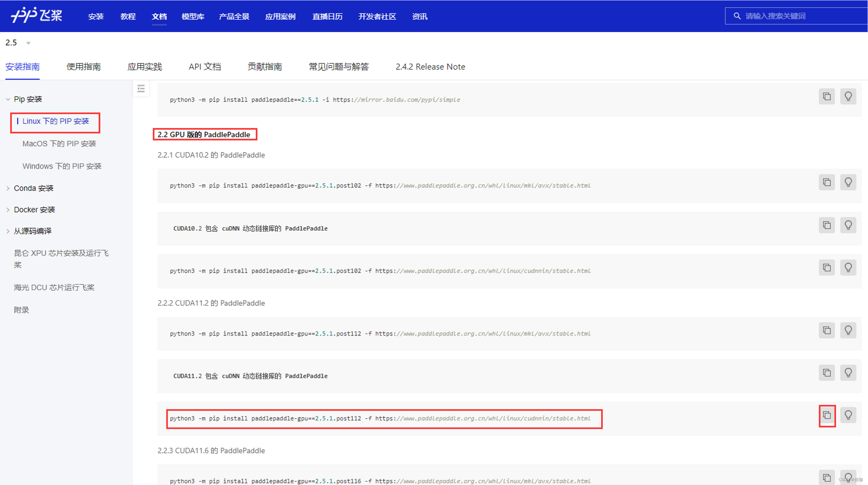Click the 2.2.2 CUDA11.2 的 PaddlePaddle heading
The image size is (868, 485).
(x=211, y=303)
